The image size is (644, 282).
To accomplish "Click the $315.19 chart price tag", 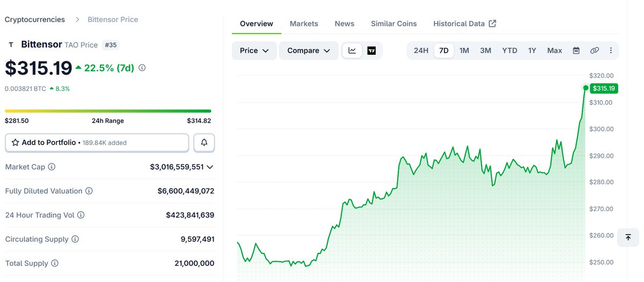I will [x=604, y=89].
